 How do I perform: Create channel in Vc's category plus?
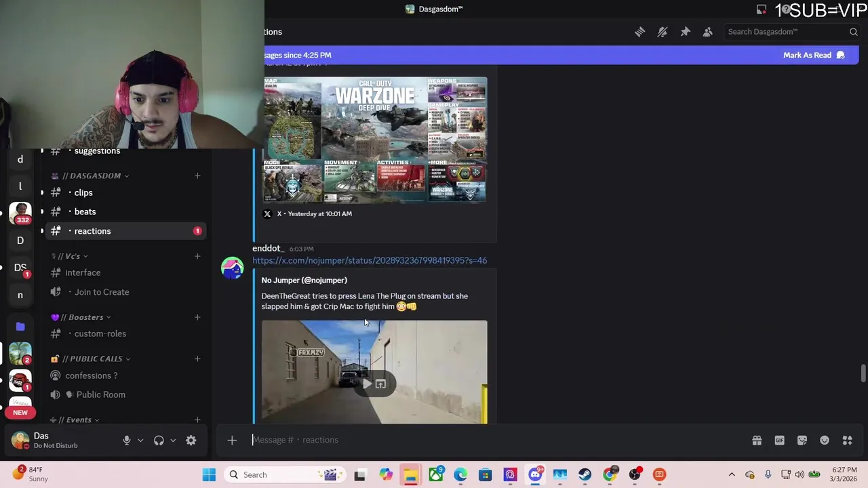(x=197, y=256)
